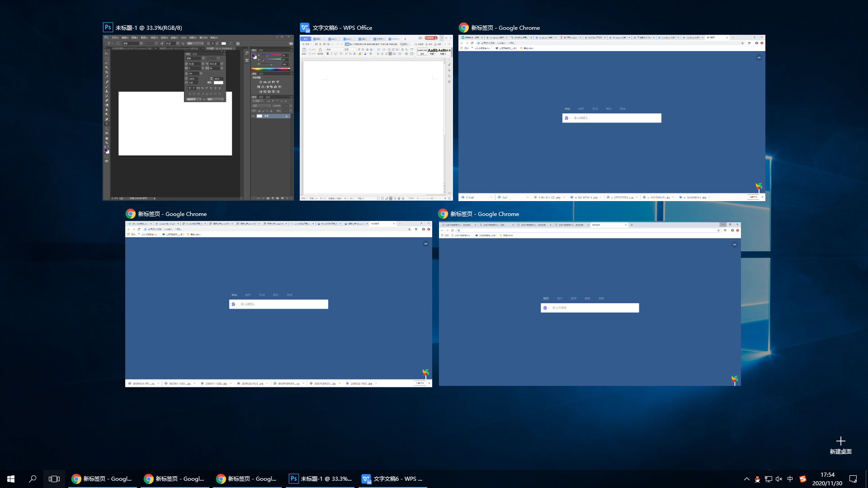
Task: Click the muted volume speaker icon
Action: tap(779, 479)
